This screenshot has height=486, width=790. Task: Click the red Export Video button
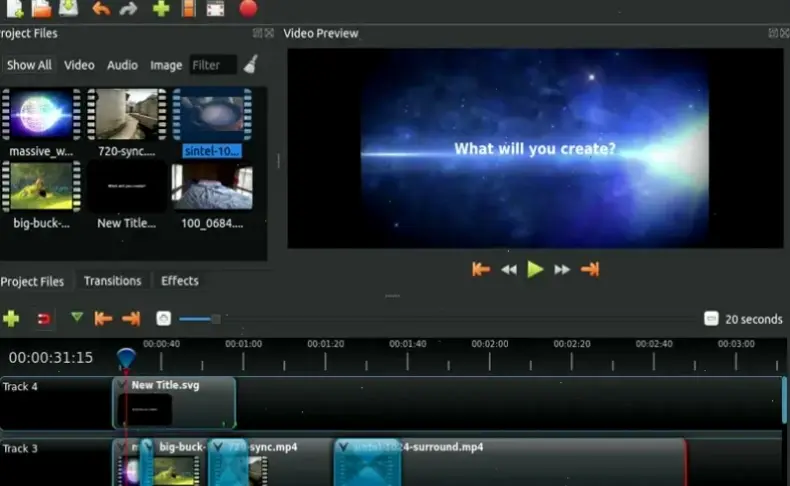click(x=248, y=9)
